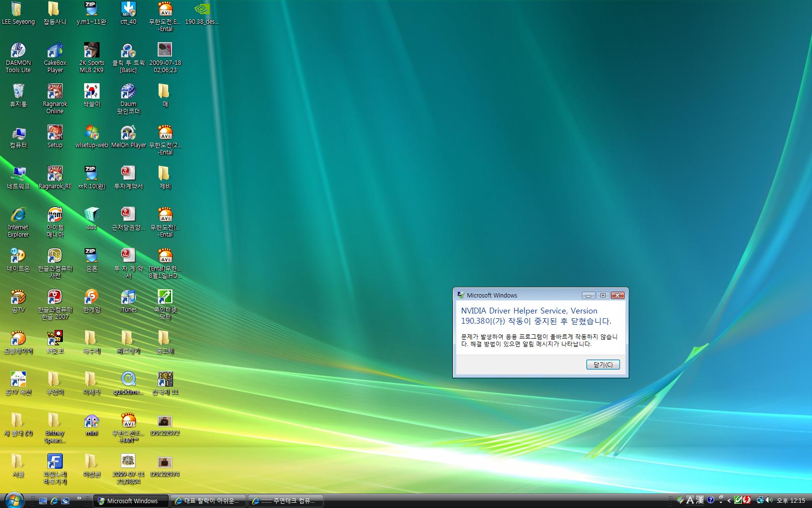Select 파일노리 바로가기 desktop icon
Image resolution: width=812 pixels, height=508 pixels.
[x=55, y=468]
